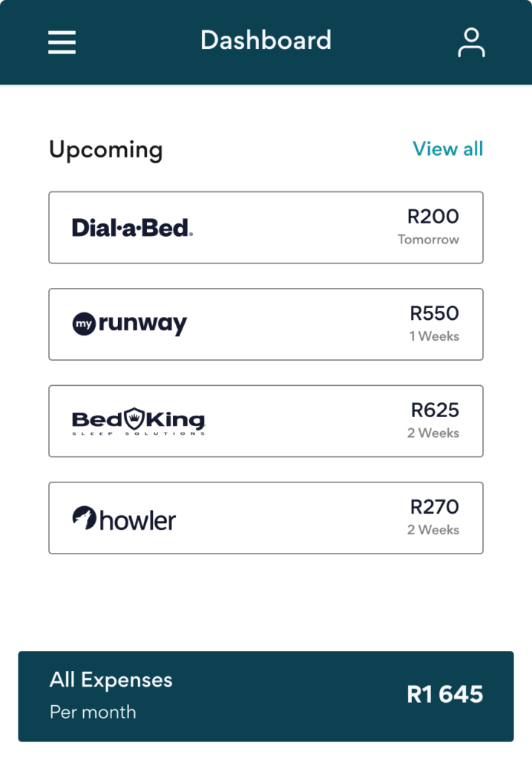The height and width of the screenshot is (760, 532).
Task: Click the my runway logo
Action: pos(130,324)
